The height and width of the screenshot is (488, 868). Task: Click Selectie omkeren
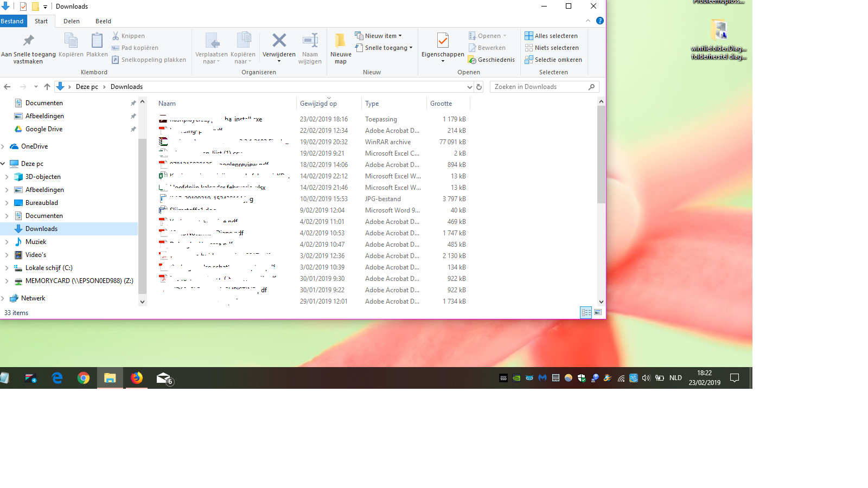tap(553, 60)
